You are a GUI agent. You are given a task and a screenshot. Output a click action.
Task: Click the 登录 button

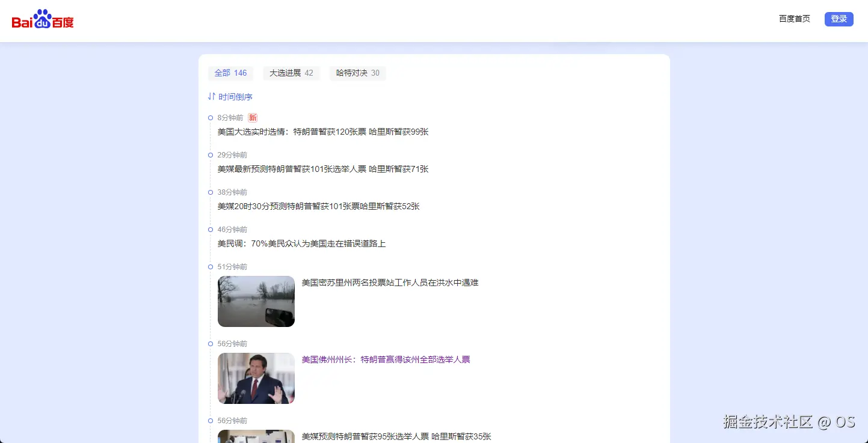point(839,19)
